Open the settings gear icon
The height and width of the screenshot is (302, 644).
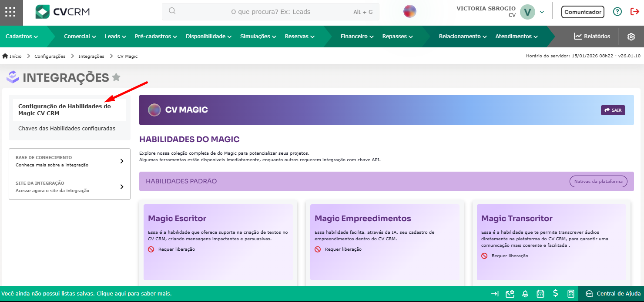pos(631,37)
